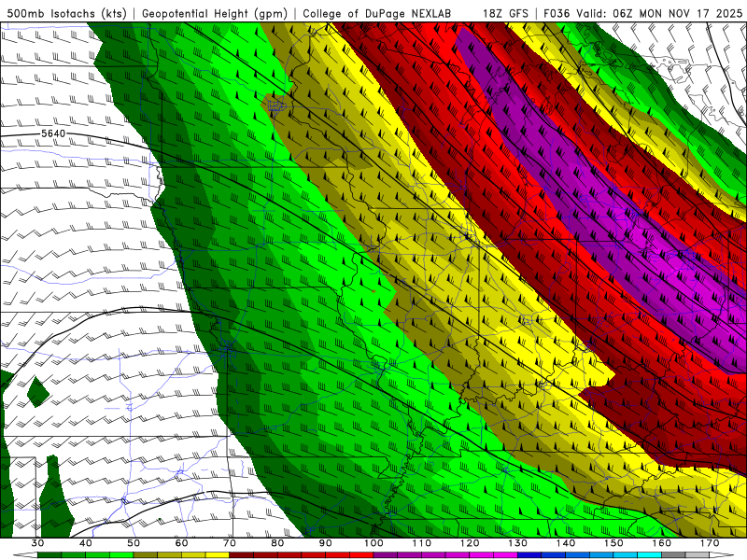Click the bright yellow swatch in the legend
Viewport: 747px width, 560px height.
[x=218, y=554]
